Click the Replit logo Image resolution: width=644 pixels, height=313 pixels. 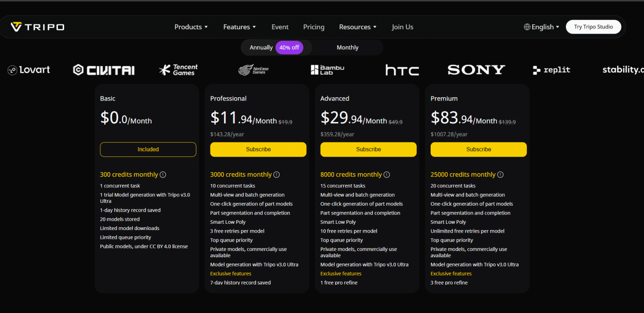(x=551, y=70)
